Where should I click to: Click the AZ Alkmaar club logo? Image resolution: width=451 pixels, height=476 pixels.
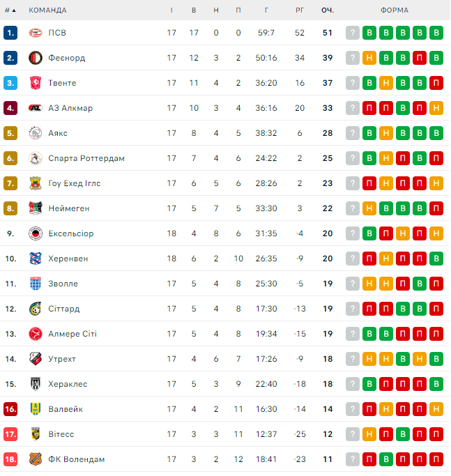36,108
